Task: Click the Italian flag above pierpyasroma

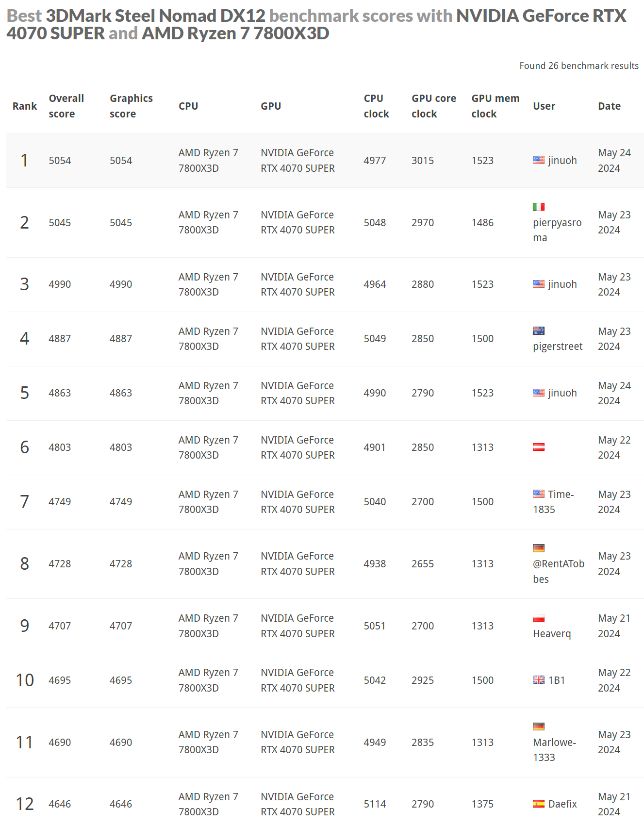Action: (x=538, y=207)
